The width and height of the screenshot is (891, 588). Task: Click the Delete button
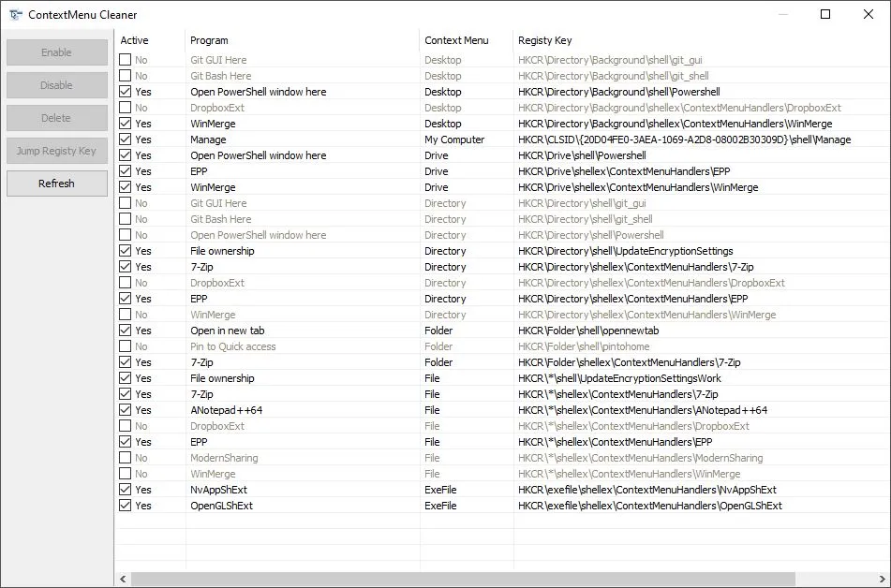click(57, 118)
